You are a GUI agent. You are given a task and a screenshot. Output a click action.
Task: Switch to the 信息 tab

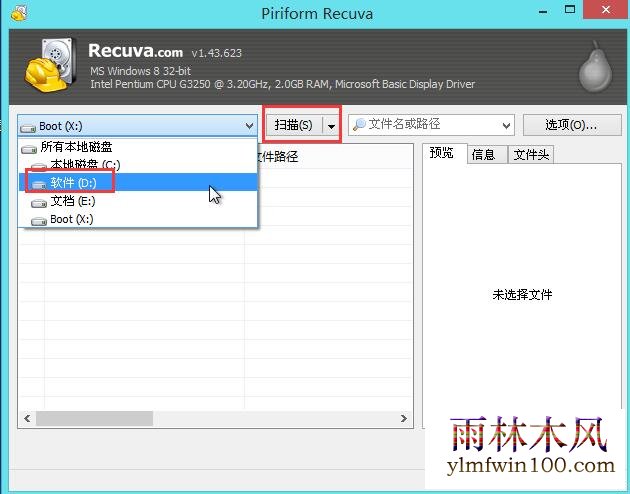[484, 154]
